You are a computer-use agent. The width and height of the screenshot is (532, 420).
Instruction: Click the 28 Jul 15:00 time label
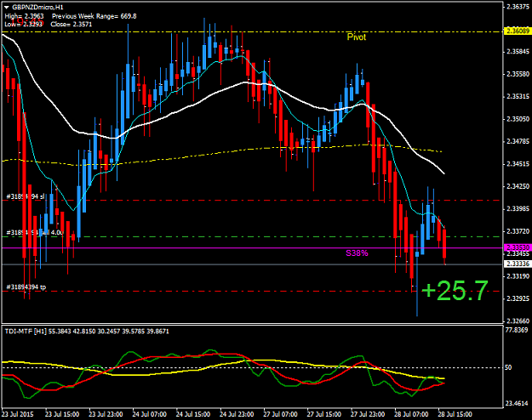[455, 414]
